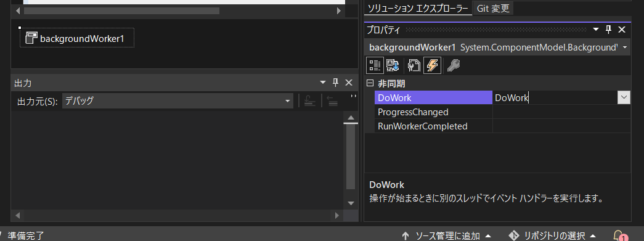Switch to ソリューション エクスプローラー tab
Viewport: 644px width, 241px height.
418,9
